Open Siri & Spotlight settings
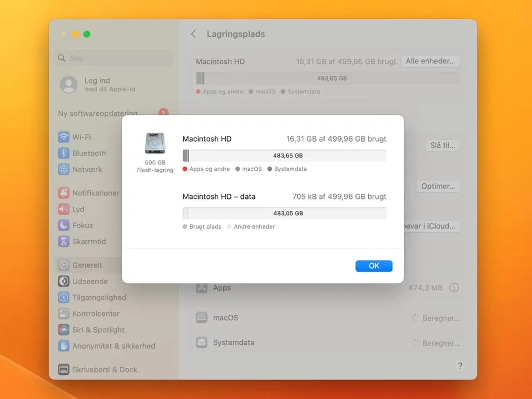532x399 pixels. (98, 330)
